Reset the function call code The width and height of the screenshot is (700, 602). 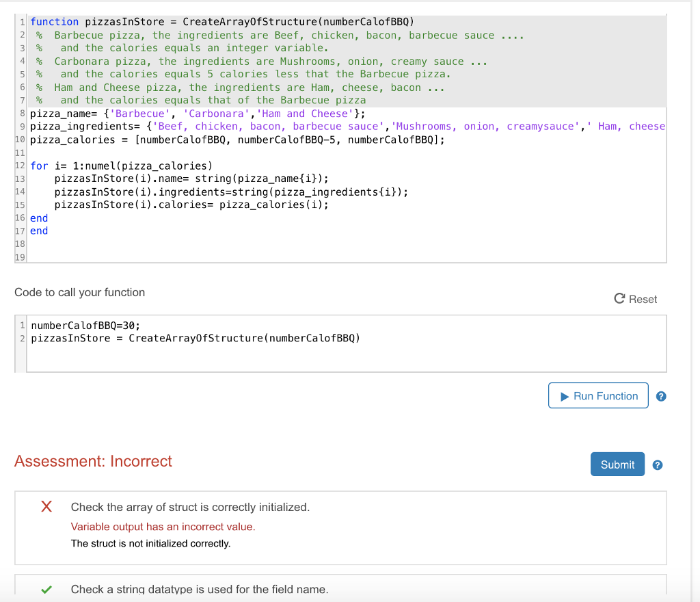pyautogui.click(x=636, y=299)
